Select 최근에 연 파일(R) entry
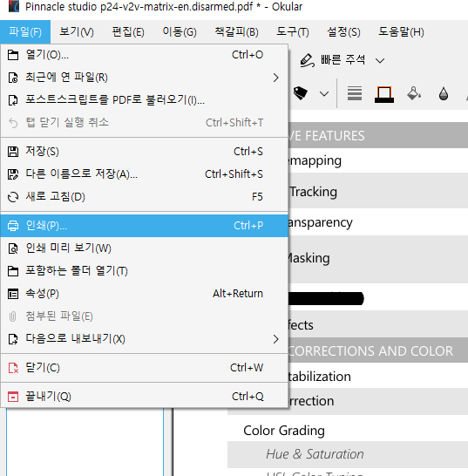The image size is (468, 476). click(x=144, y=78)
